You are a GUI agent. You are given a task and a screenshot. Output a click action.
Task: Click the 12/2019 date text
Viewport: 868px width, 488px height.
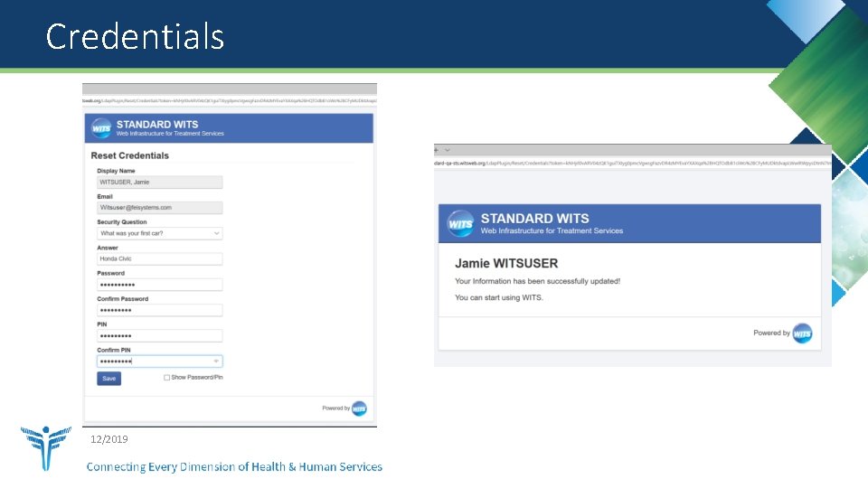click(x=109, y=439)
